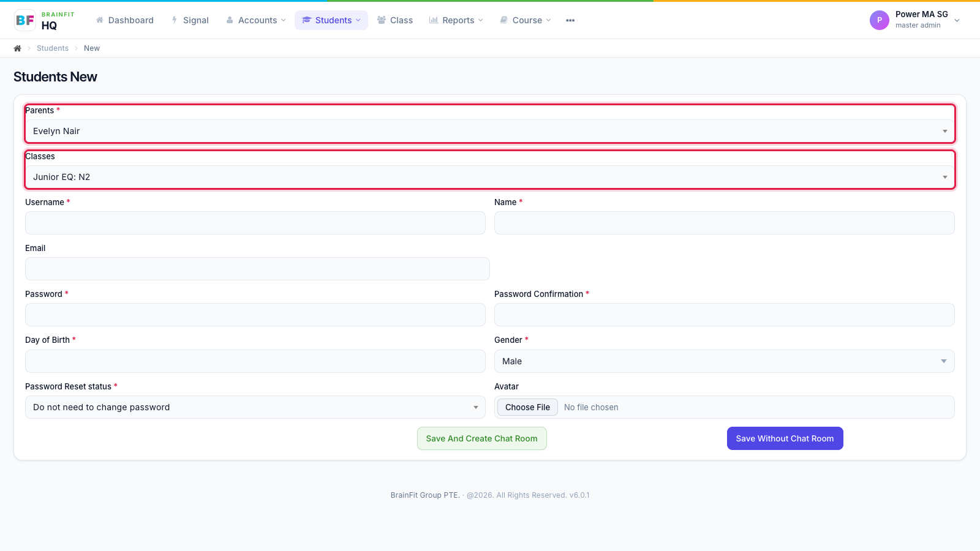Click Save Without Chat Room
Image resolution: width=980 pixels, height=551 pixels.
[x=785, y=438]
